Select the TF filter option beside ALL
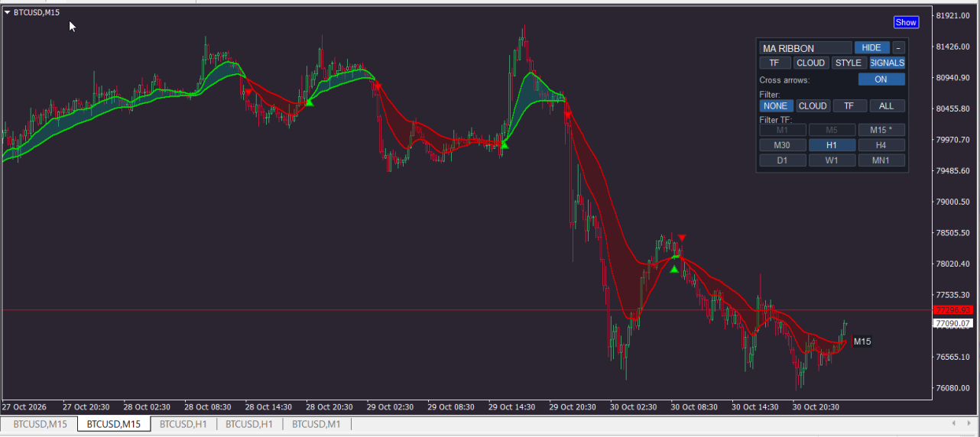 click(849, 106)
